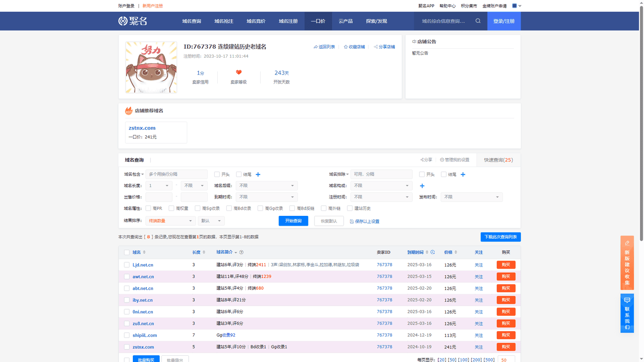Check 开头 for the 域名排除 filter
The image size is (644, 362).
pos(422,175)
